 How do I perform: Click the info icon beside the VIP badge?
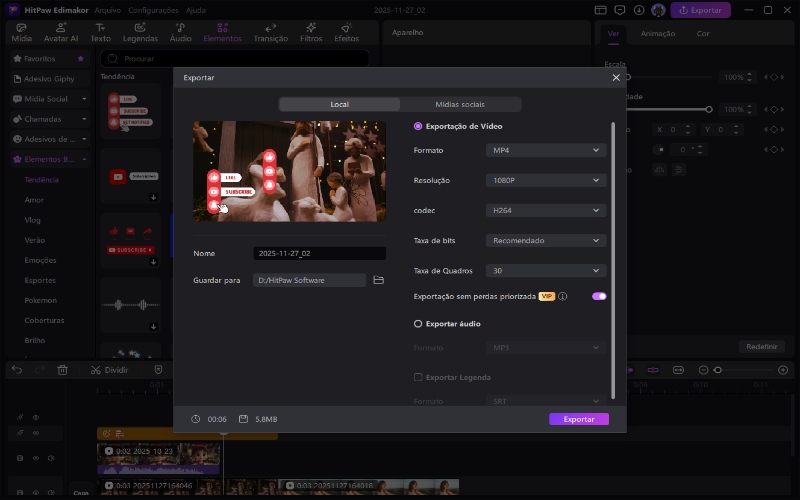pos(563,297)
